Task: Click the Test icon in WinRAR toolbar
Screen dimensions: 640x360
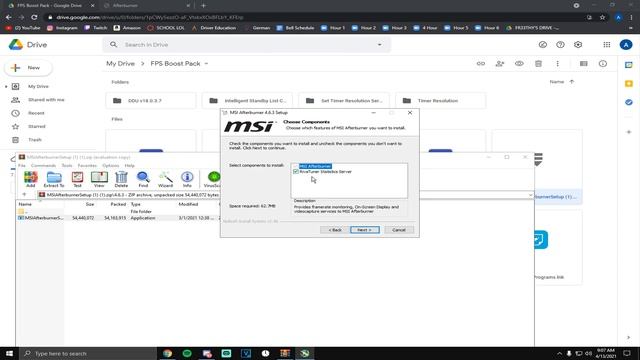Action: click(x=77, y=179)
